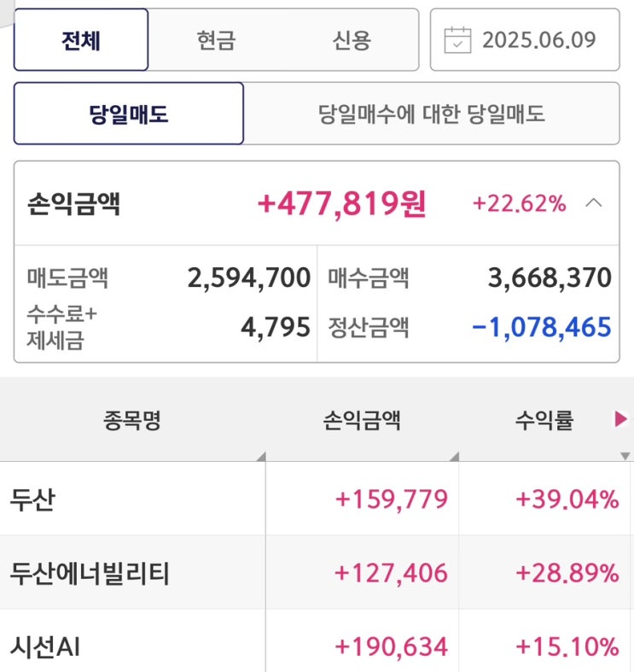This screenshot has width=634, height=672.
Task: Sort by the 종목명 header label
Action: coord(132,419)
